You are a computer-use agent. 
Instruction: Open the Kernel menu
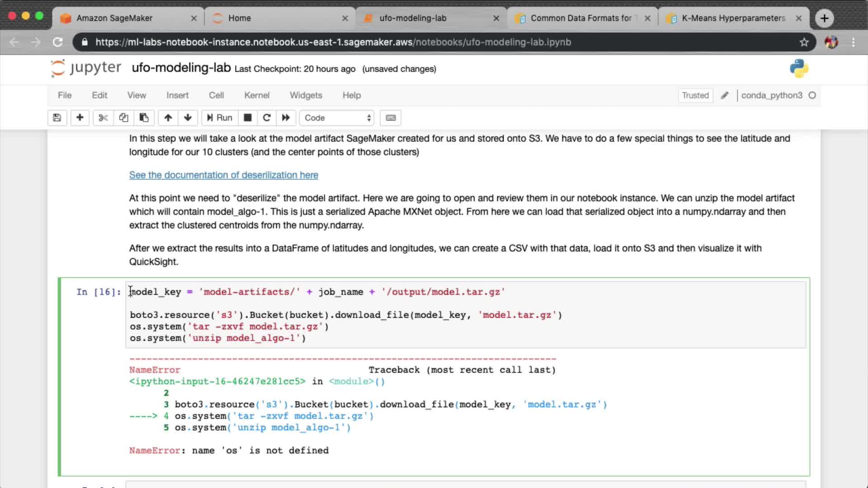[x=256, y=95]
